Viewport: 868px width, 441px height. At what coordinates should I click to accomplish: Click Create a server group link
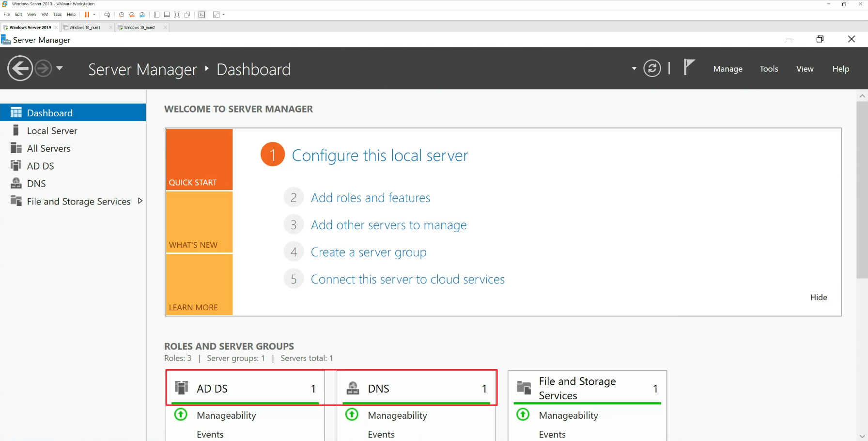[369, 252]
